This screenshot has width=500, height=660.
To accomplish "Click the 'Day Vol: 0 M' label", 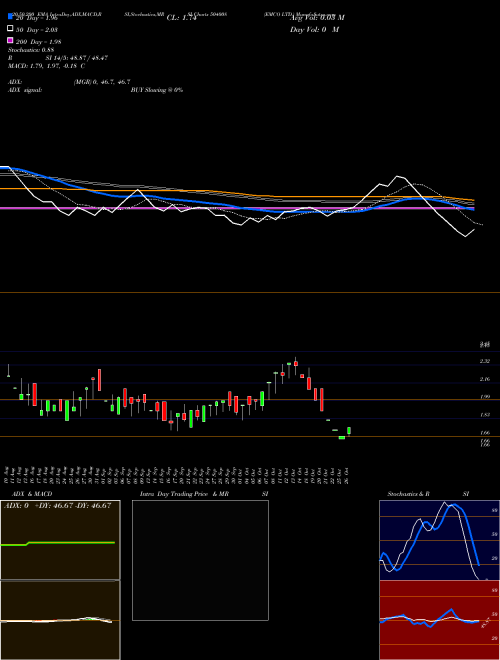I will pyautogui.click(x=314, y=29).
